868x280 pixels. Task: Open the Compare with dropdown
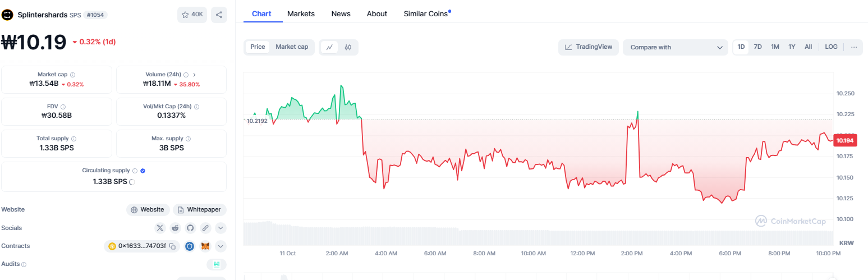click(676, 47)
